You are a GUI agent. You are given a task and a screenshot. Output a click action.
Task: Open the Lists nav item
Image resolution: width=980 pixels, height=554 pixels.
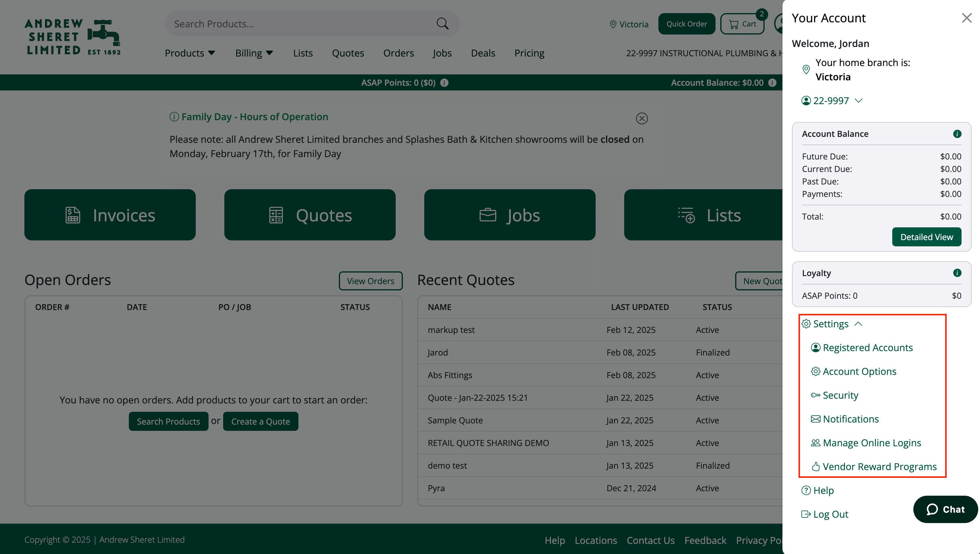point(303,53)
